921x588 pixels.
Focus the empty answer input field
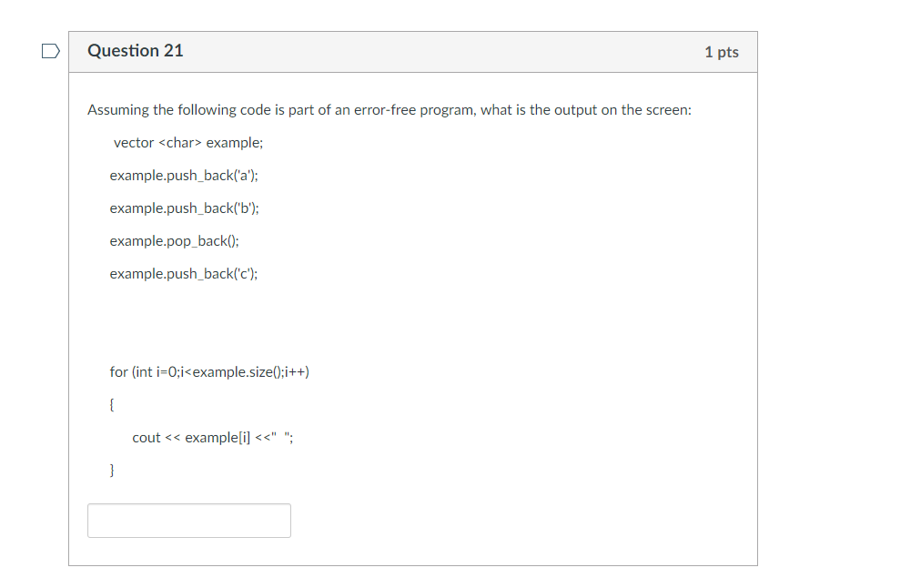click(188, 520)
